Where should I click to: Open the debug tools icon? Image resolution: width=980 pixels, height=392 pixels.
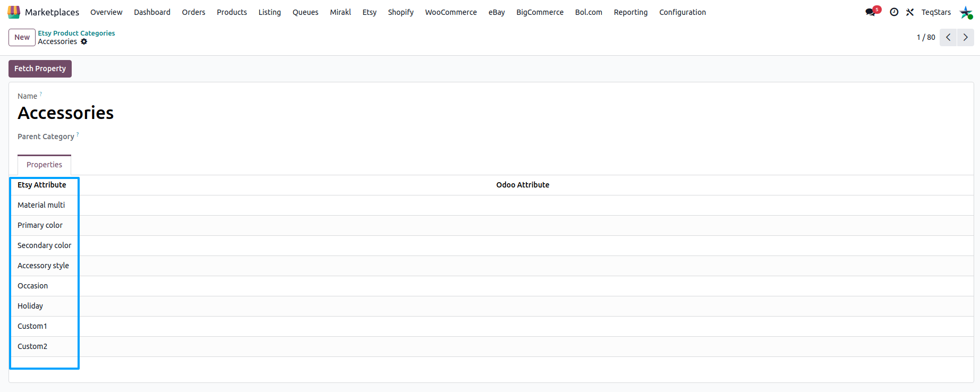tap(910, 12)
